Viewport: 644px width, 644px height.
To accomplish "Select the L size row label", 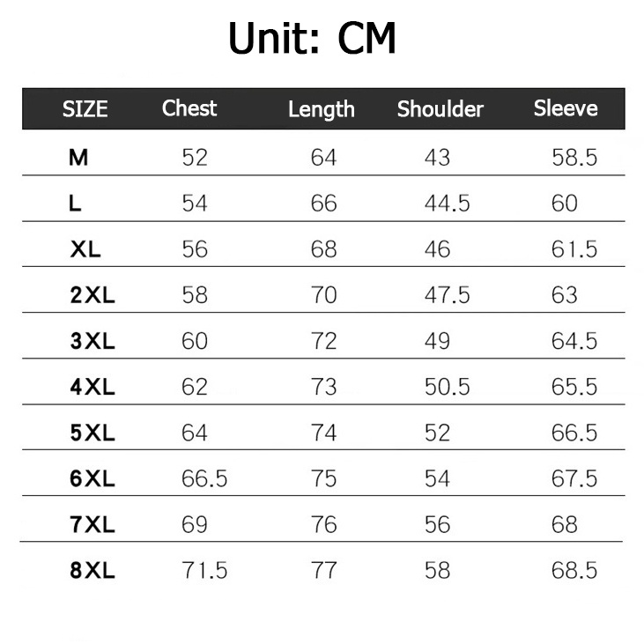I will [76, 204].
